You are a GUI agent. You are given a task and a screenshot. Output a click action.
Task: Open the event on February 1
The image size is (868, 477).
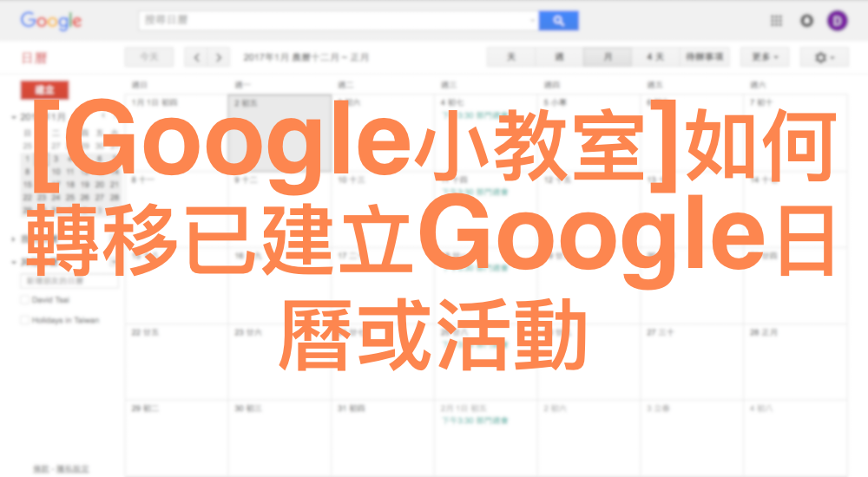coord(475,421)
